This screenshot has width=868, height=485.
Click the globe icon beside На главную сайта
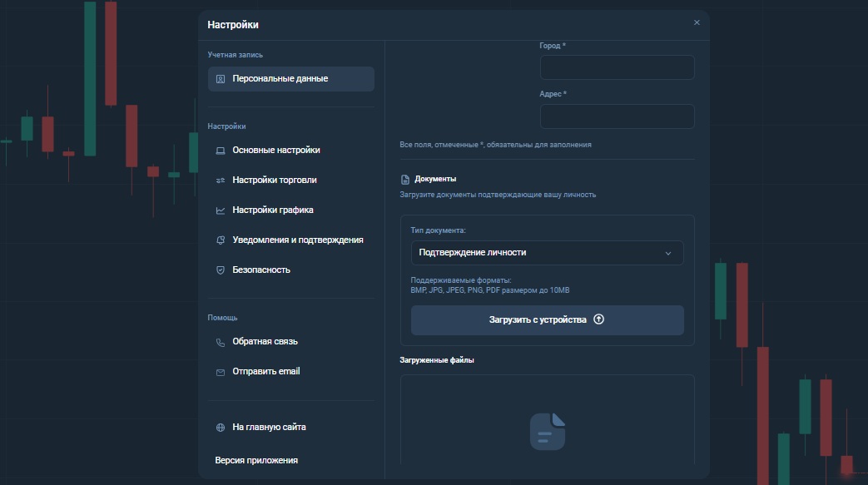click(219, 427)
